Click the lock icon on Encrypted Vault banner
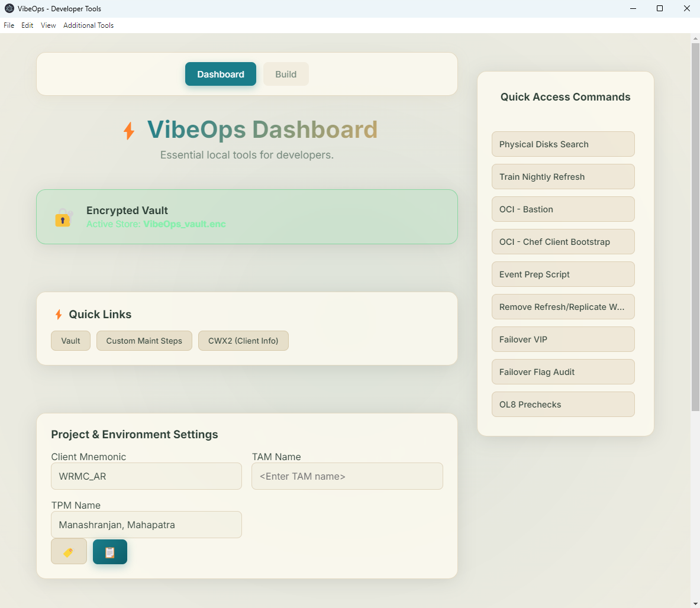Viewport: 700px width, 608px height. pyautogui.click(x=63, y=218)
